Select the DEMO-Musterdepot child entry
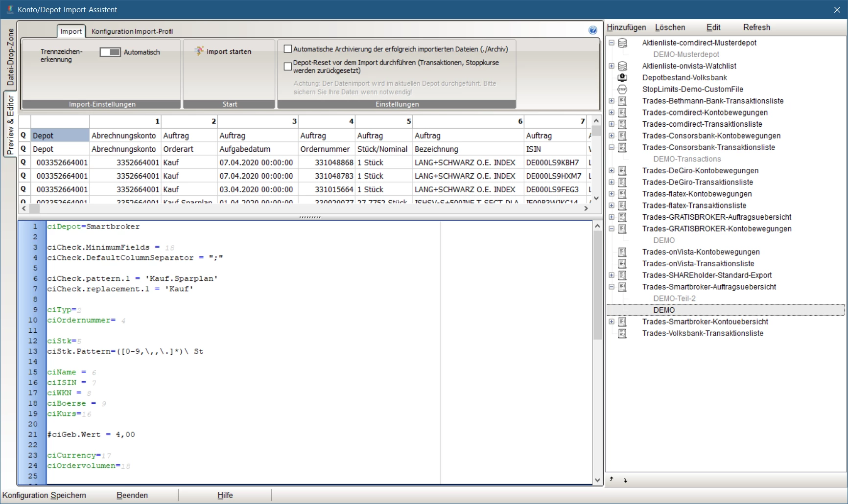The image size is (848, 504). (x=686, y=54)
